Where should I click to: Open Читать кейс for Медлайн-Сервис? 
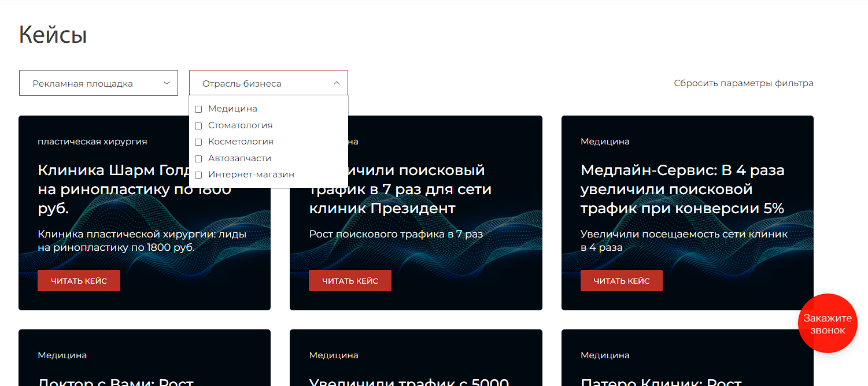pos(622,281)
